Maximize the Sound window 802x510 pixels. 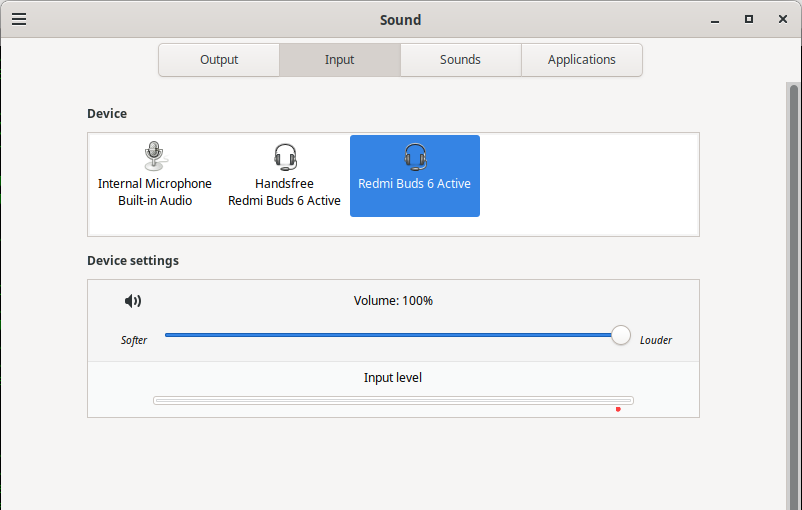pos(748,19)
